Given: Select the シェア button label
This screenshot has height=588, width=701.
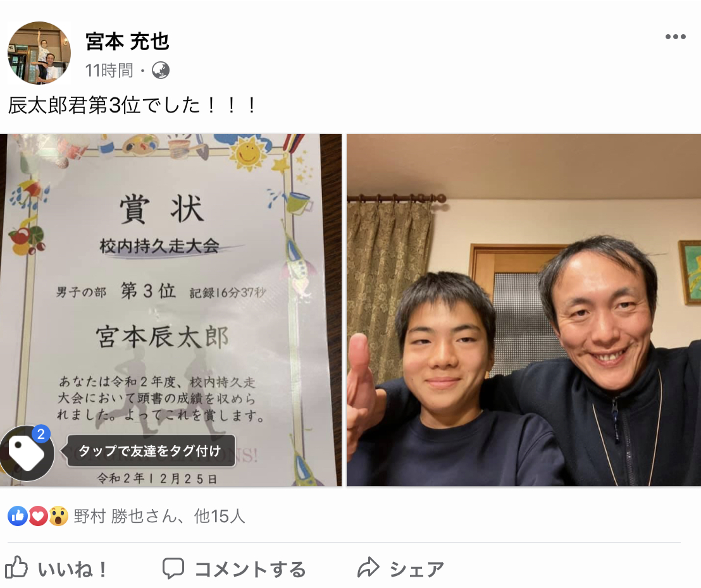Looking at the screenshot, I should (x=417, y=569).
